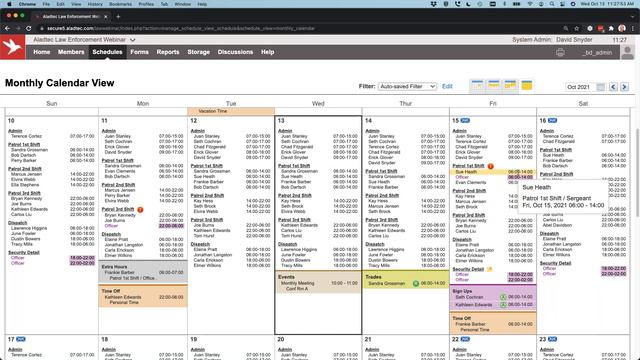
Task: Click pay period badge next to day 17
Action: [x=21, y=339]
